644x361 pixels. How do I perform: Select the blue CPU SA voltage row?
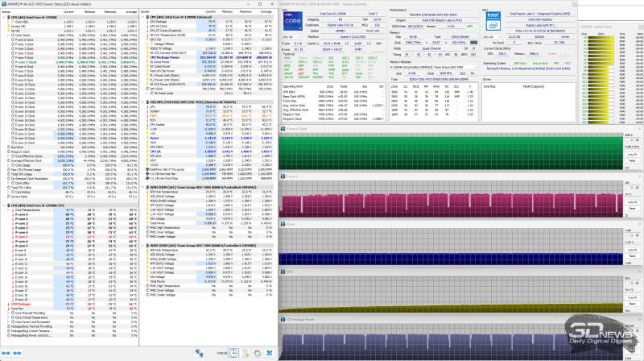point(208,151)
